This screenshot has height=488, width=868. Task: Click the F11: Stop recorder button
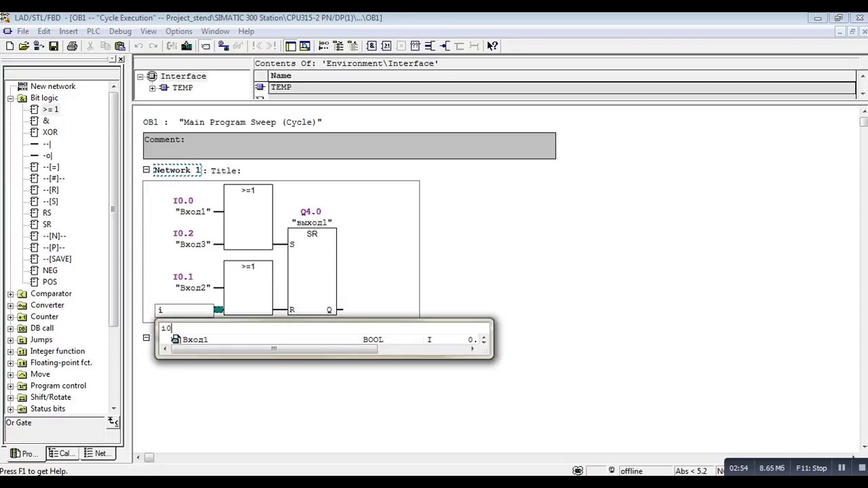tap(811, 468)
